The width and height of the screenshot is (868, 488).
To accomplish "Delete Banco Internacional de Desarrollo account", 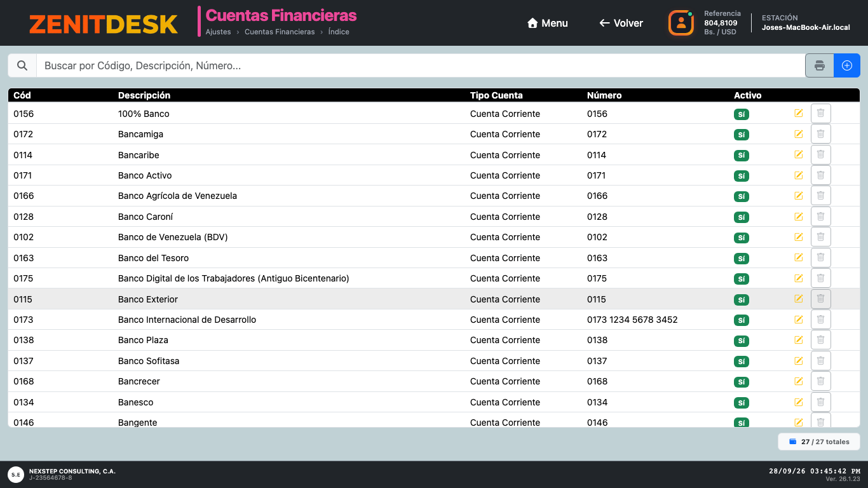I will 820,319.
